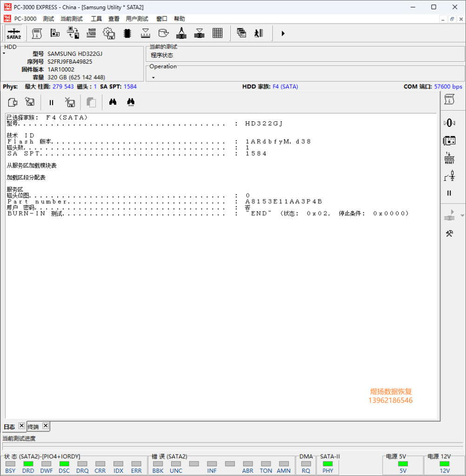Switch to the 日志 tab

pos(9,427)
